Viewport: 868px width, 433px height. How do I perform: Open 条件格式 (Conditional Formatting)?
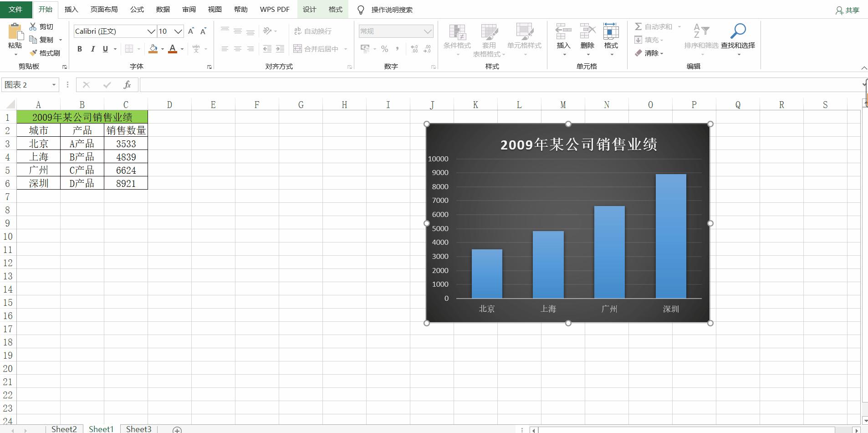click(456, 39)
